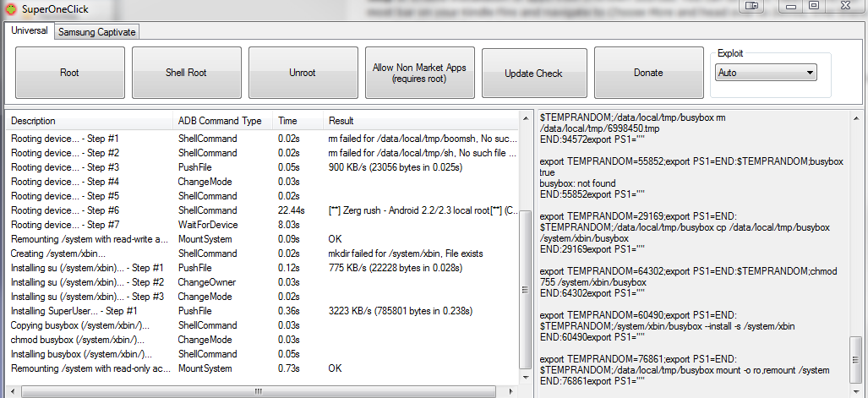Image resolution: width=868 pixels, height=398 pixels.
Task: Select Installing su Step #3 row
Action: (264, 297)
